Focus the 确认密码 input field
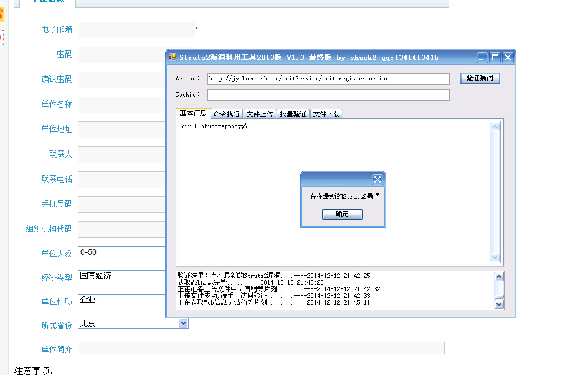The height and width of the screenshot is (375, 588). pos(121,80)
